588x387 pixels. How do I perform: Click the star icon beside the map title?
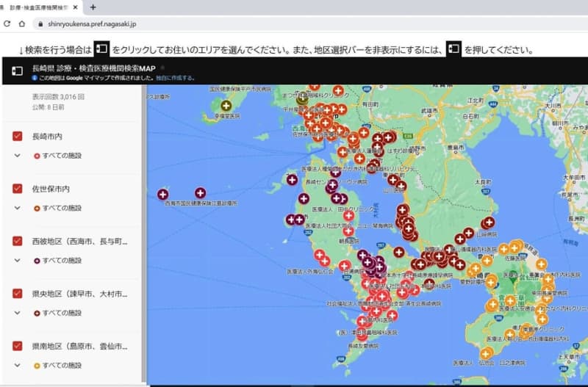162,67
